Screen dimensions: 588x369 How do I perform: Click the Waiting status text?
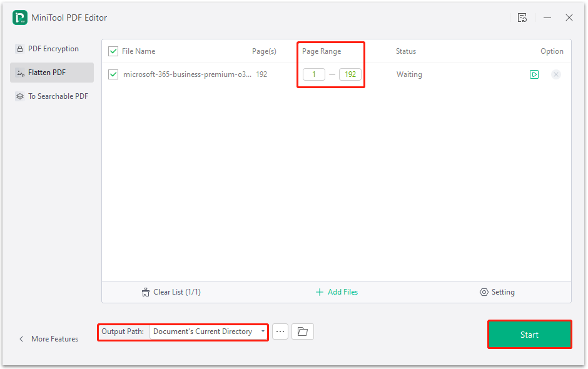(409, 74)
